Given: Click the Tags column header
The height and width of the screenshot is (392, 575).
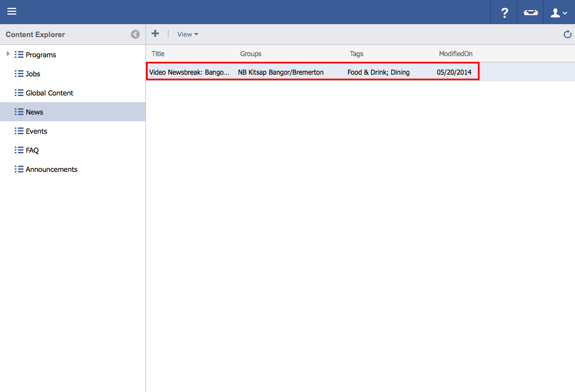Looking at the screenshot, I should (356, 54).
